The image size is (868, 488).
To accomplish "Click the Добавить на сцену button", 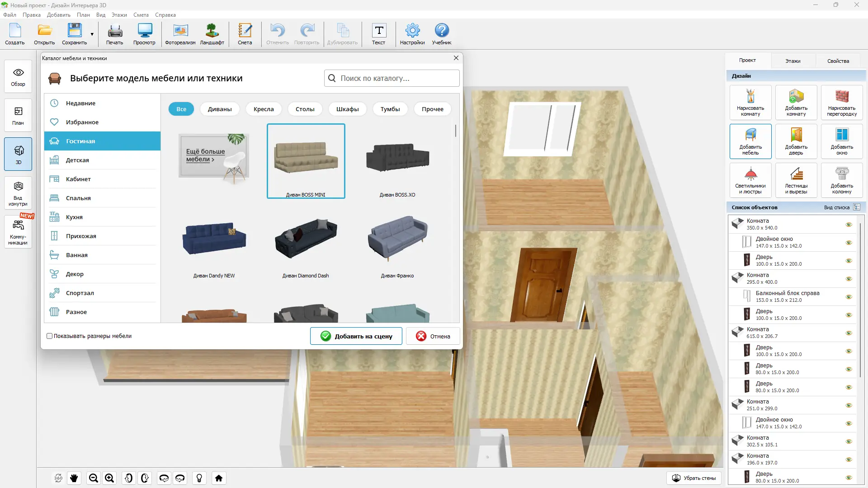I will [x=356, y=336].
